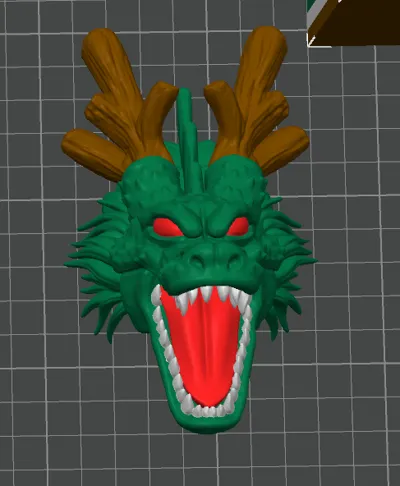400x486 pixels.
Task: Click the dragon's left red eye
Action: coord(168,227)
